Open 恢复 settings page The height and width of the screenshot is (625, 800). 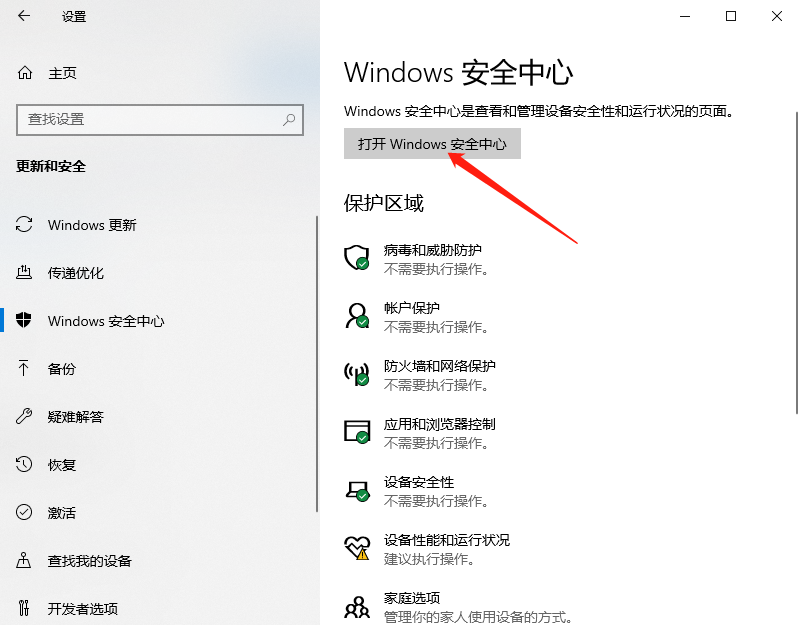(62, 465)
